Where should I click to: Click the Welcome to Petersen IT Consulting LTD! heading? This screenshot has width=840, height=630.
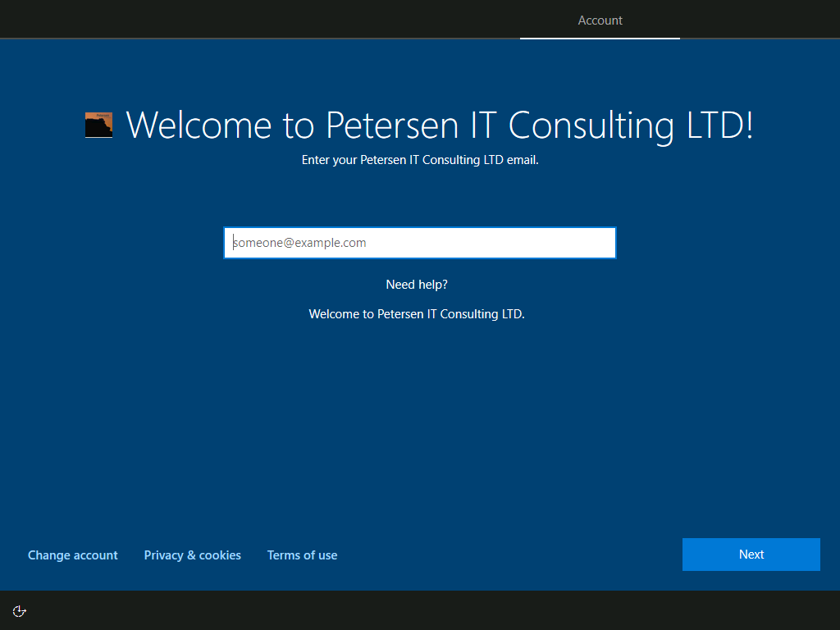(x=440, y=126)
